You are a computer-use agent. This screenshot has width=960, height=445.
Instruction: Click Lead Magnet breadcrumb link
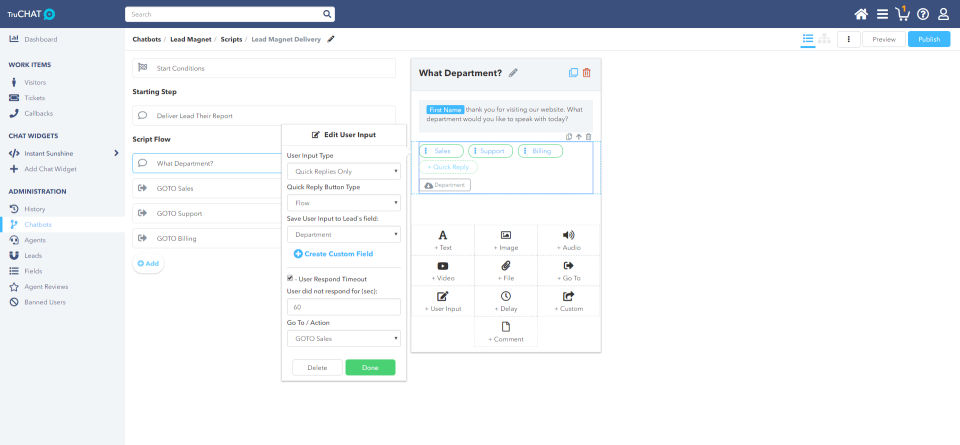coord(190,39)
